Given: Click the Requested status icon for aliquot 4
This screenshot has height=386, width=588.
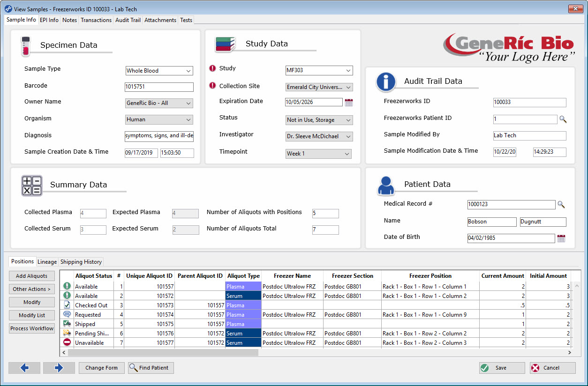Looking at the screenshot, I should coord(67,314).
